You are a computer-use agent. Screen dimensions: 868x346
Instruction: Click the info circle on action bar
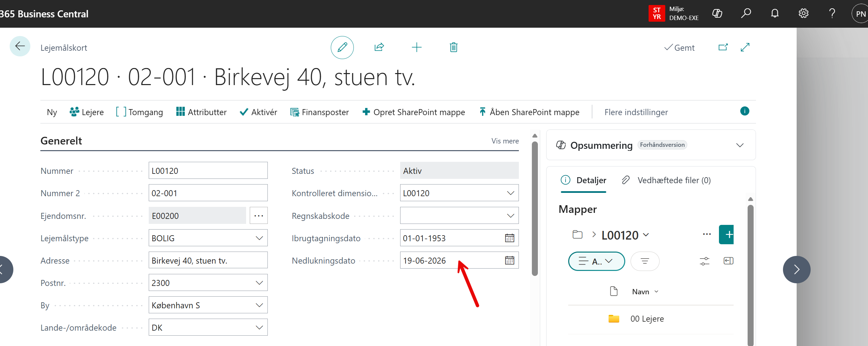pyautogui.click(x=744, y=111)
